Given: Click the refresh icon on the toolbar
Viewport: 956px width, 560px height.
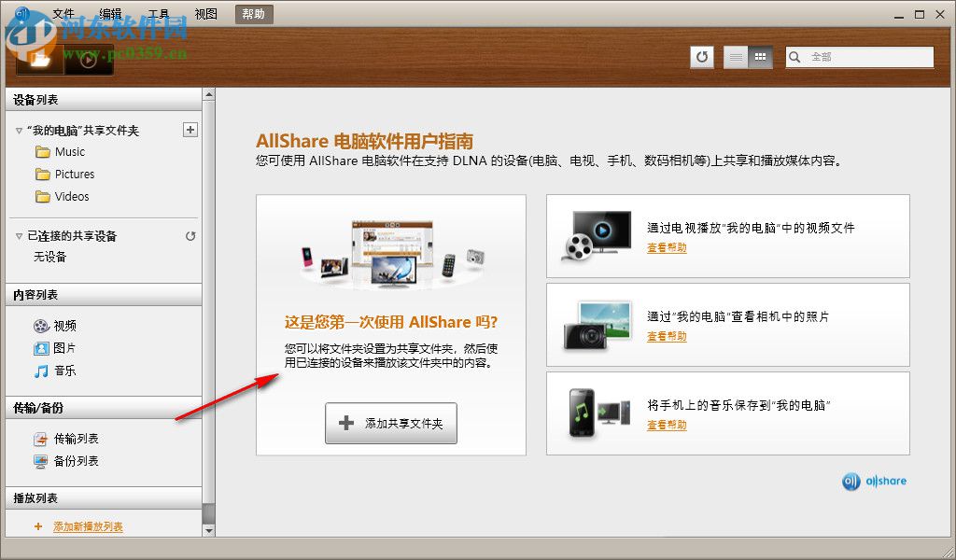Looking at the screenshot, I should (701, 57).
